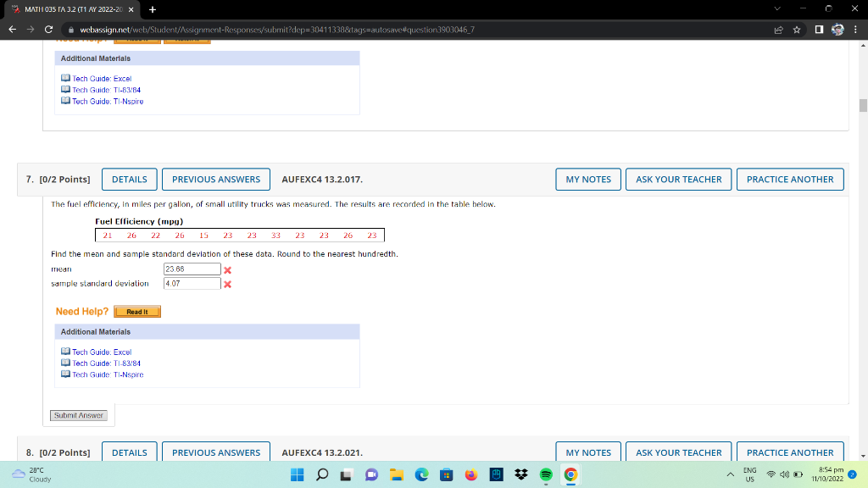Image resolution: width=868 pixels, height=488 pixels.
Task: Open the Chrome profile avatar
Action: tap(837, 30)
